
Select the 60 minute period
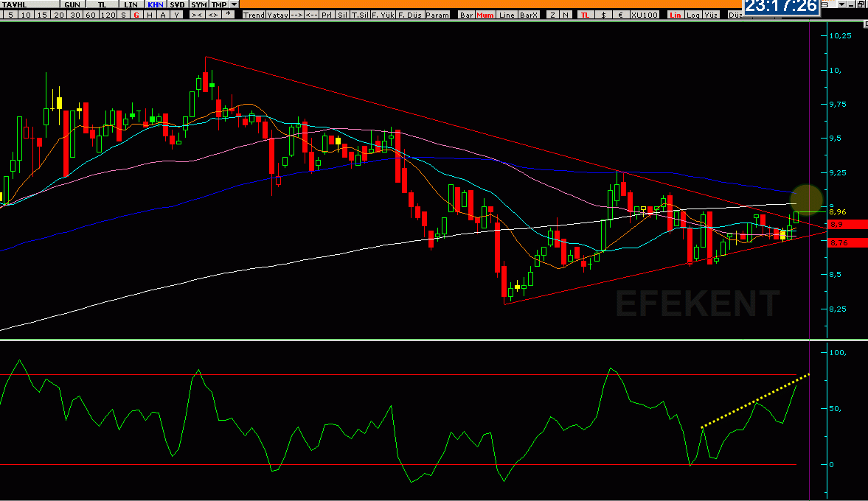(x=91, y=15)
